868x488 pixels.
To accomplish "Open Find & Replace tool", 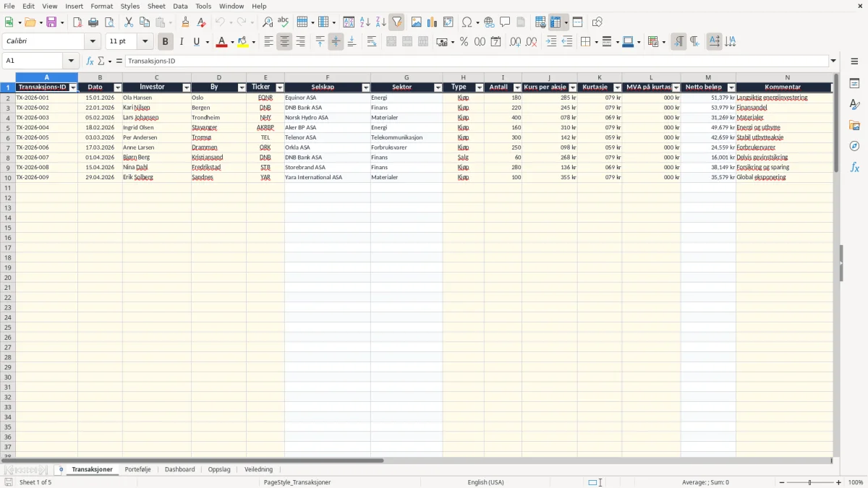I will pyautogui.click(x=268, y=22).
